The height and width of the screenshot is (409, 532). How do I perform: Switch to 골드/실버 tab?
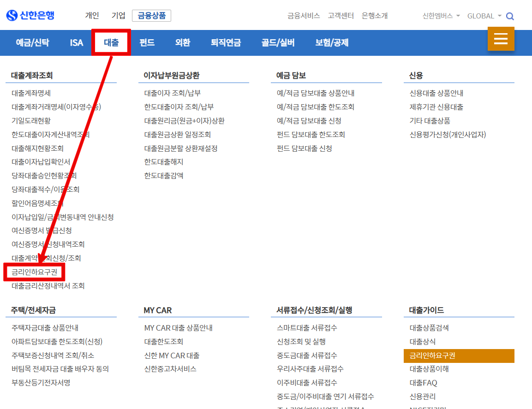[x=278, y=43]
